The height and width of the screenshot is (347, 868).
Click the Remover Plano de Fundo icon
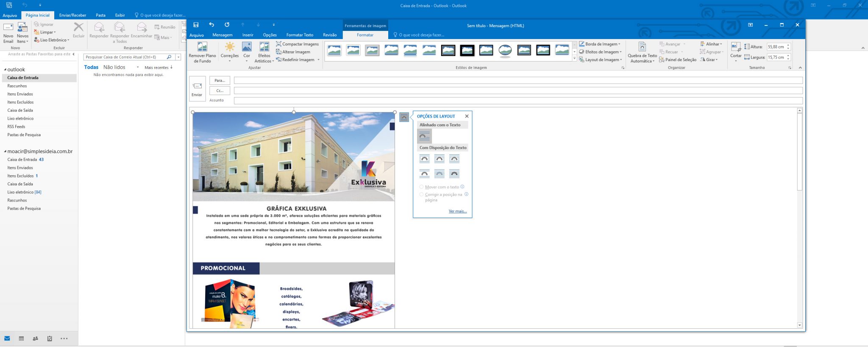click(202, 52)
